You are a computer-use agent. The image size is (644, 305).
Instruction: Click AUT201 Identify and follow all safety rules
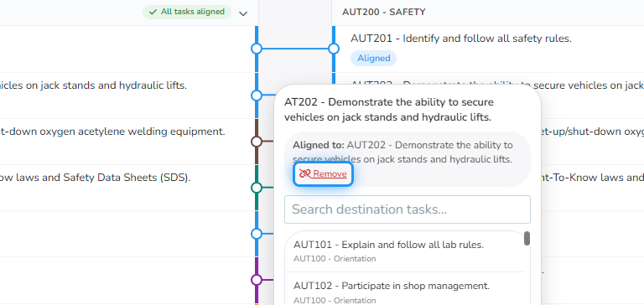click(x=461, y=39)
